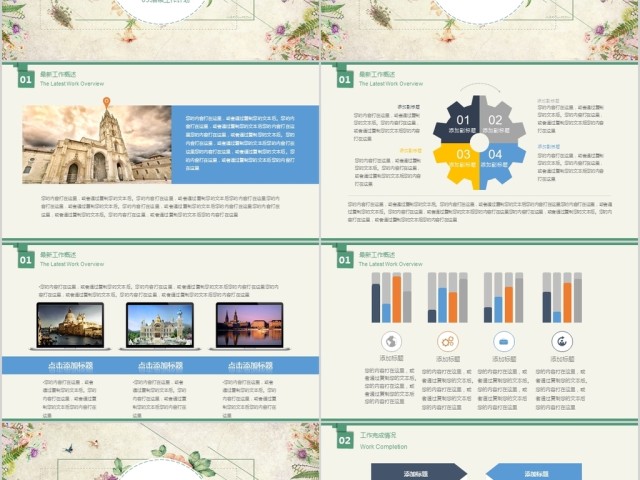Select the middle laptop showing a palace
Viewport: 640px width, 480px height.
pyautogui.click(x=160, y=326)
